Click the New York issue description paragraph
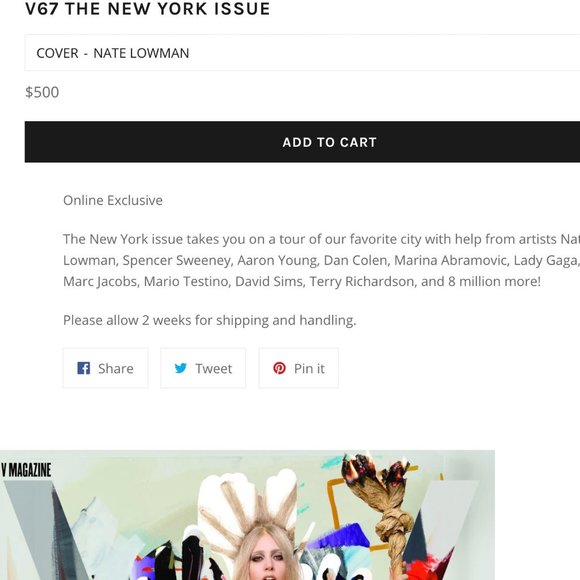The width and height of the screenshot is (580, 580). (x=321, y=260)
